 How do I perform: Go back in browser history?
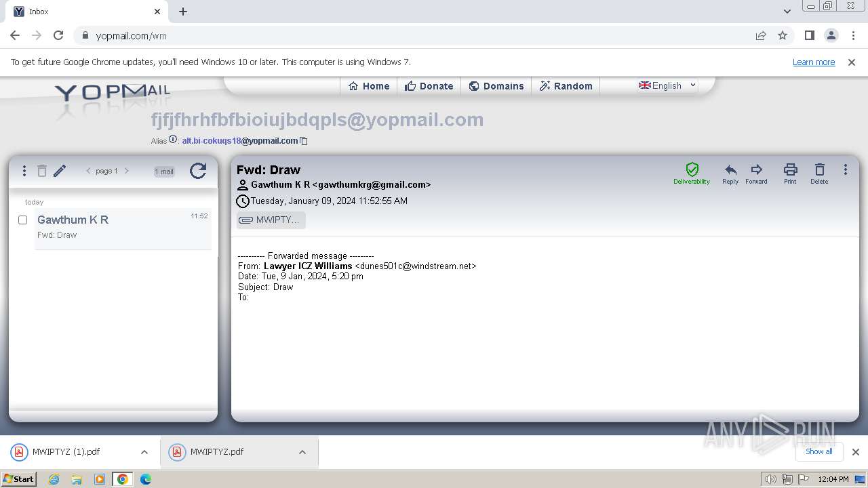pos(15,35)
